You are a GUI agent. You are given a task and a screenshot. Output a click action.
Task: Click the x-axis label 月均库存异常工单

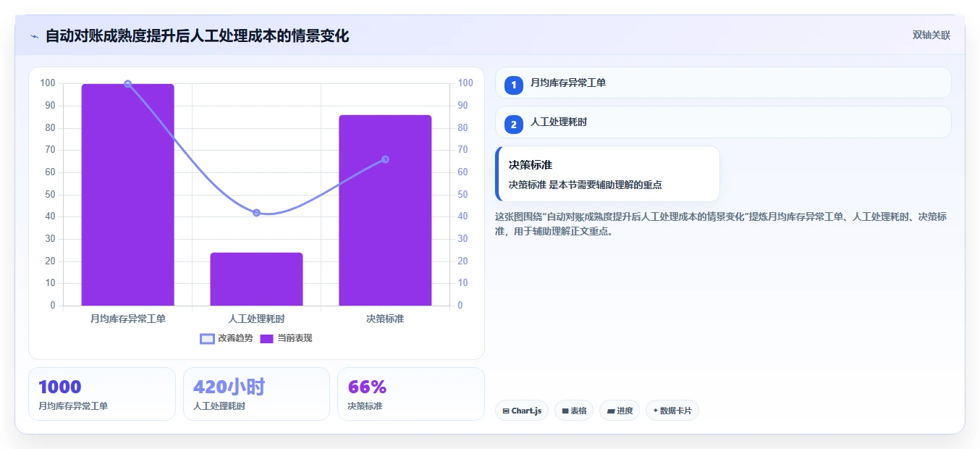coord(127,319)
